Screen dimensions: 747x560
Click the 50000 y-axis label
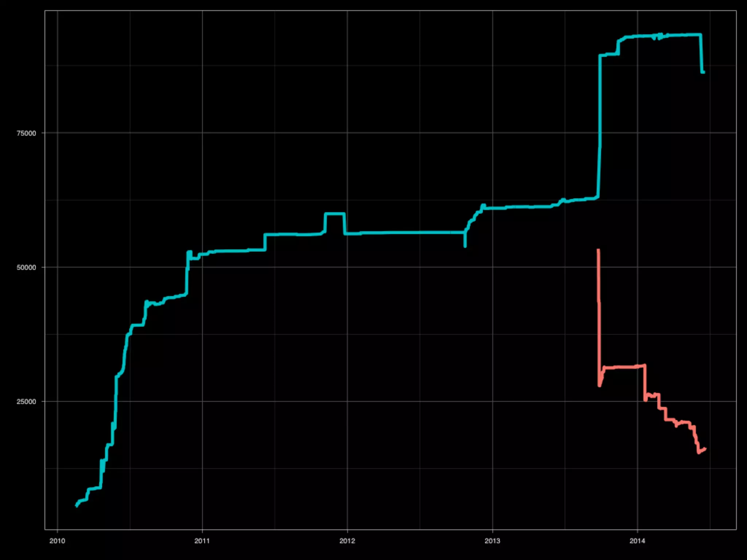point(26,268)
